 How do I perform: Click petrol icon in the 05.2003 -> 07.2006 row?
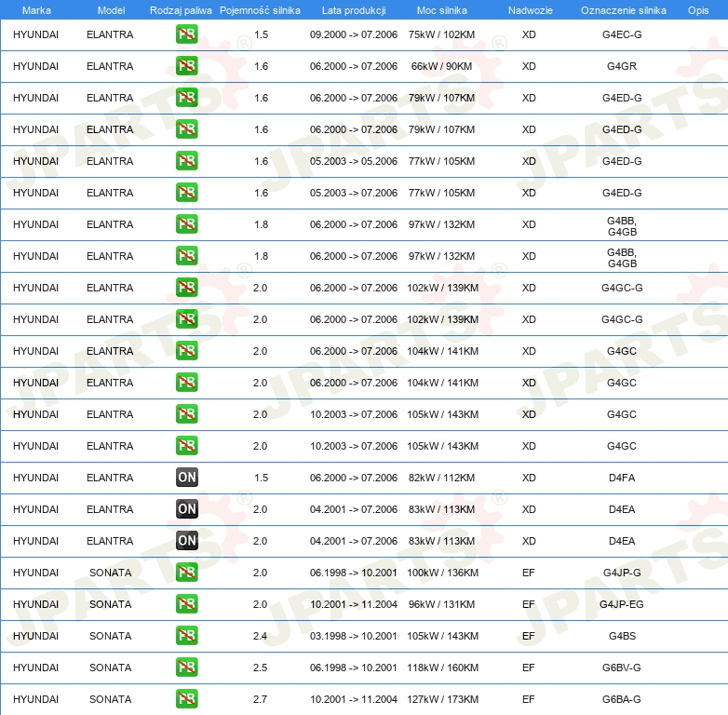tap(186, 193)
